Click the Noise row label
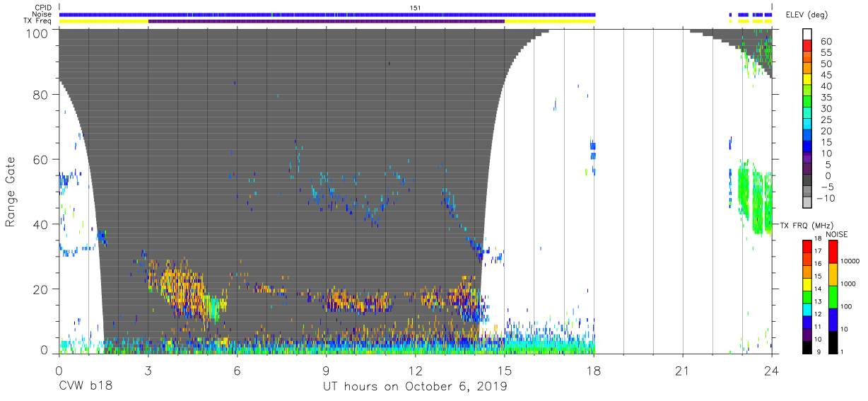 pos(43,14)
